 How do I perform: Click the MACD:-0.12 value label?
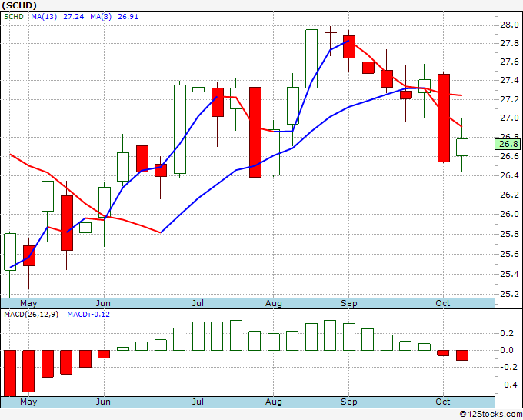pos(88,315)
